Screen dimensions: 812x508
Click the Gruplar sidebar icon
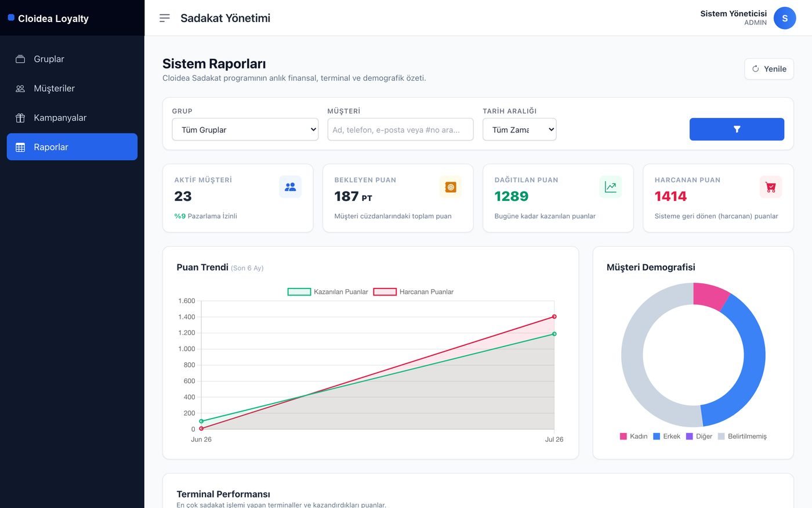20,59
